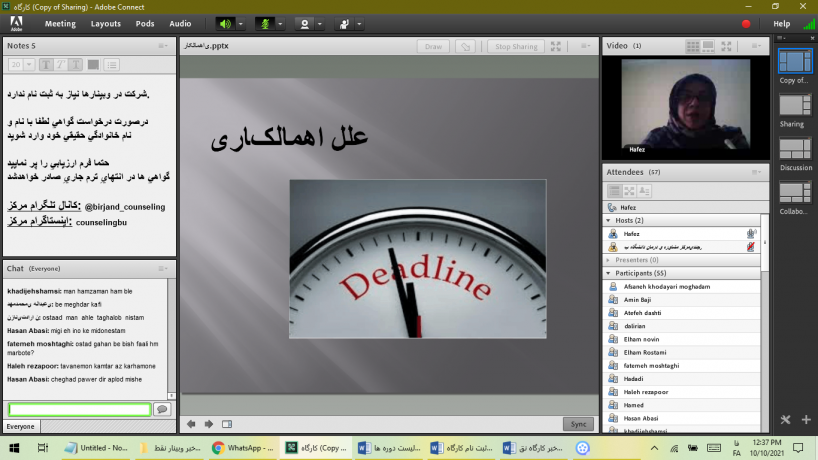Click the Sync button
The width and height of the screenshot is (818, 460).
click(x=578, y=424)
